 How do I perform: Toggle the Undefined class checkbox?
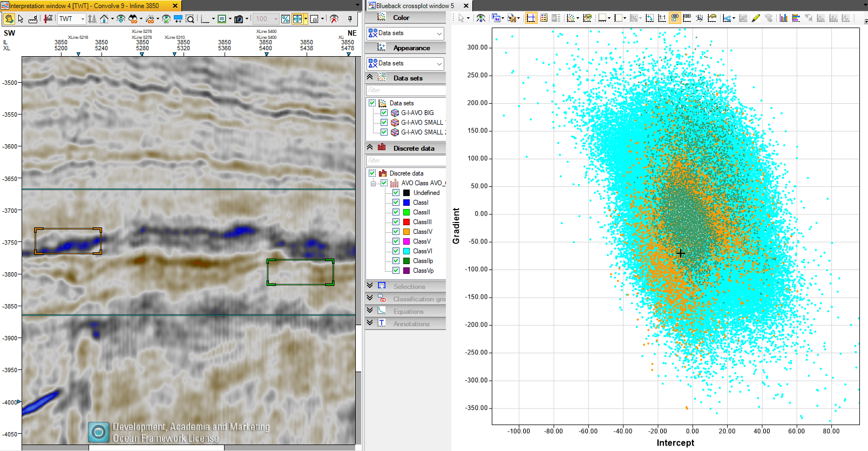coord(396,193)
